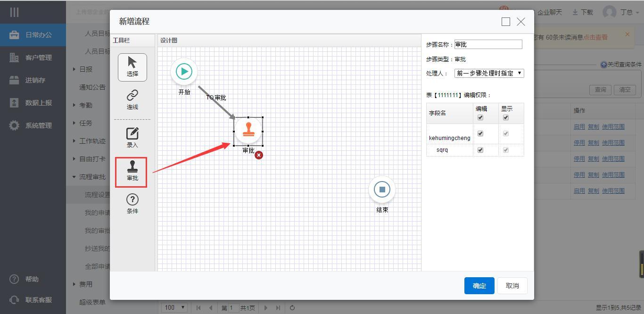Screen dimensions: 644x314
Task: Expand the 费用 menu in sidebar
Action: pos(85,284)
